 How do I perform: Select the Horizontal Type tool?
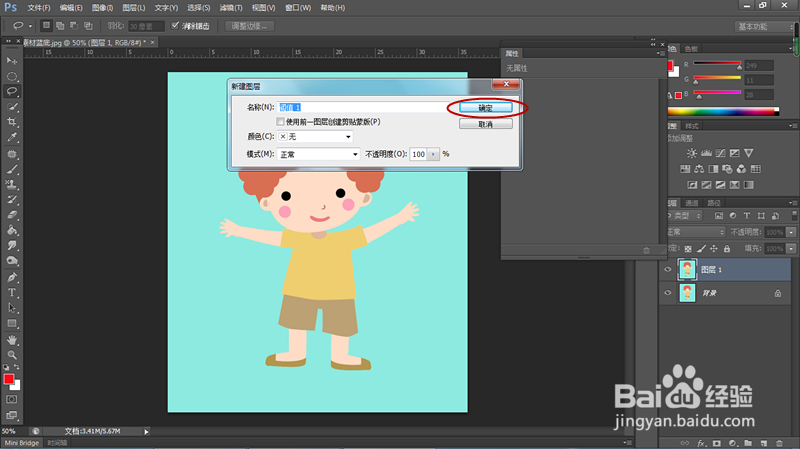click(12, 292)
